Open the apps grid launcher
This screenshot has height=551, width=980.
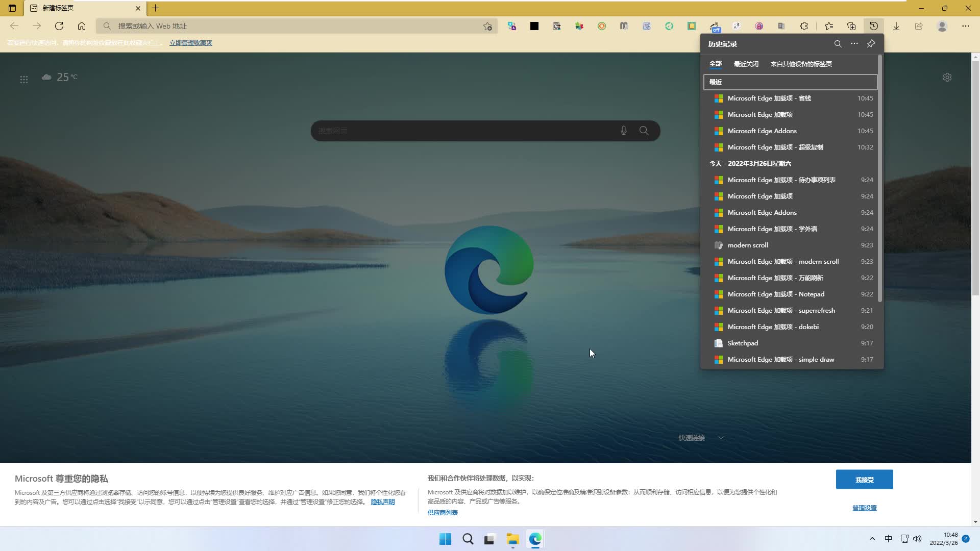24,80
